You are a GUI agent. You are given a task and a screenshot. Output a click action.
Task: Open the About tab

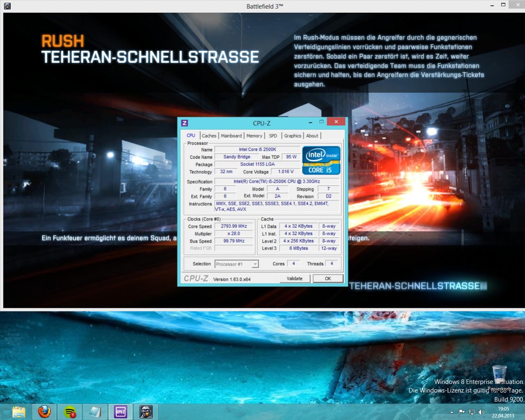point(312,136)
